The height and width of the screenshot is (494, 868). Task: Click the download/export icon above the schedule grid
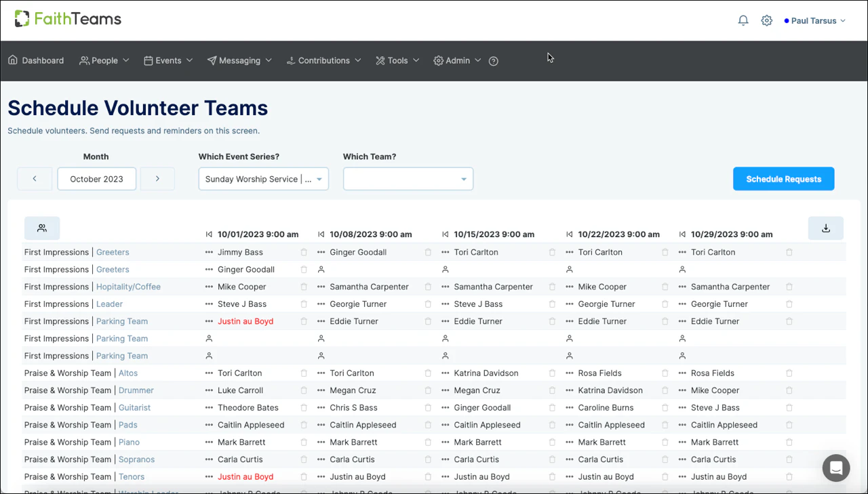coord(825,228)
